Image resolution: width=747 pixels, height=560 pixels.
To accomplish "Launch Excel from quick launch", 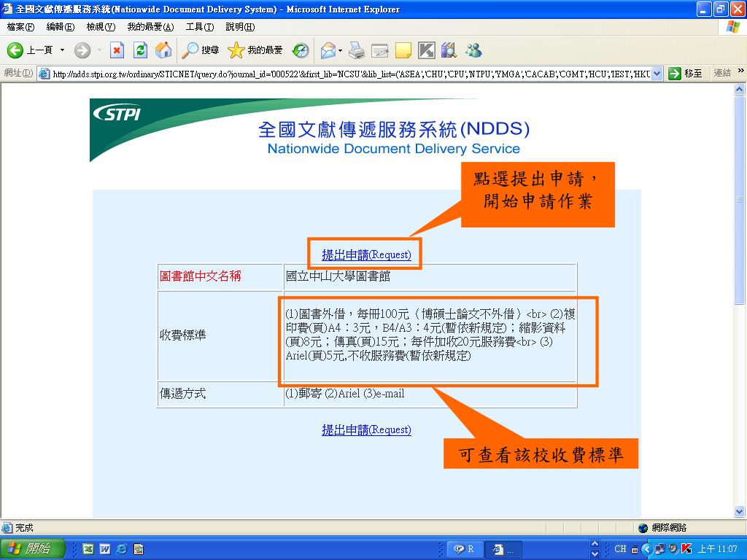I will [x=88, y=549].
